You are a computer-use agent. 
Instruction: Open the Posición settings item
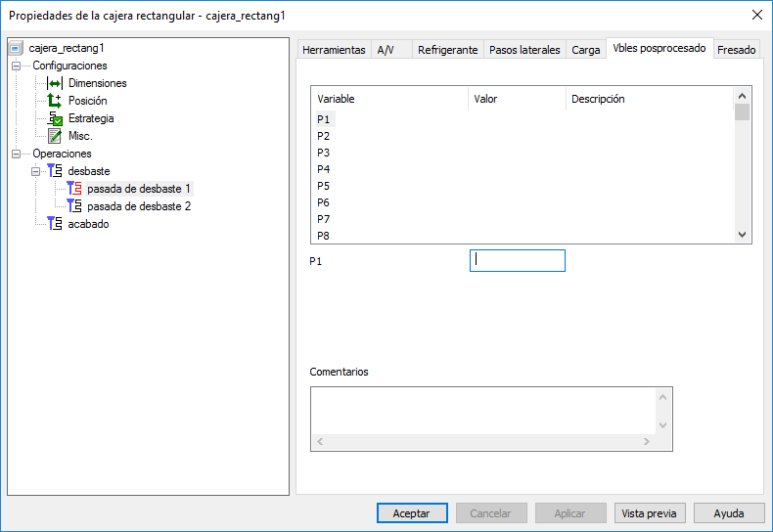(88, 101)
